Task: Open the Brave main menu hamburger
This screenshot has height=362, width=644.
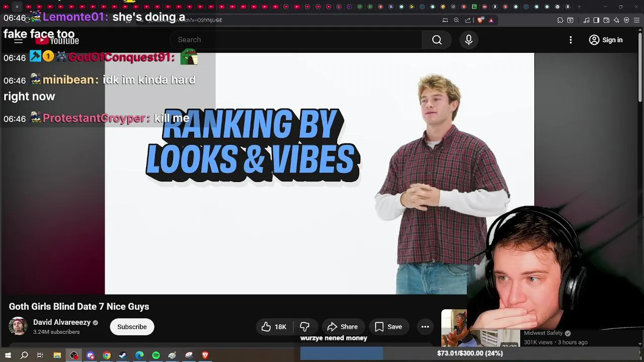Action: (x=637, y=20)
